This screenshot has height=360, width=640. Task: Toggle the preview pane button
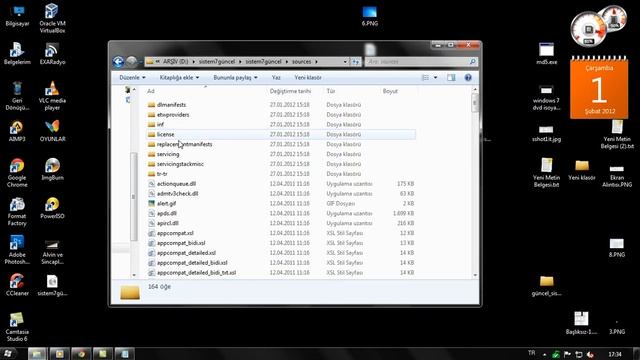point(451,78)
